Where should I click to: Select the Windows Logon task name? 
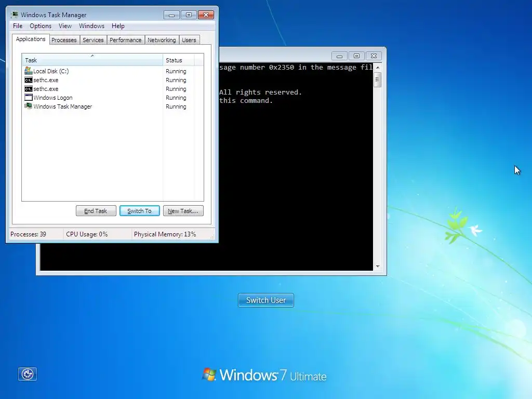(x=53, y=98)
